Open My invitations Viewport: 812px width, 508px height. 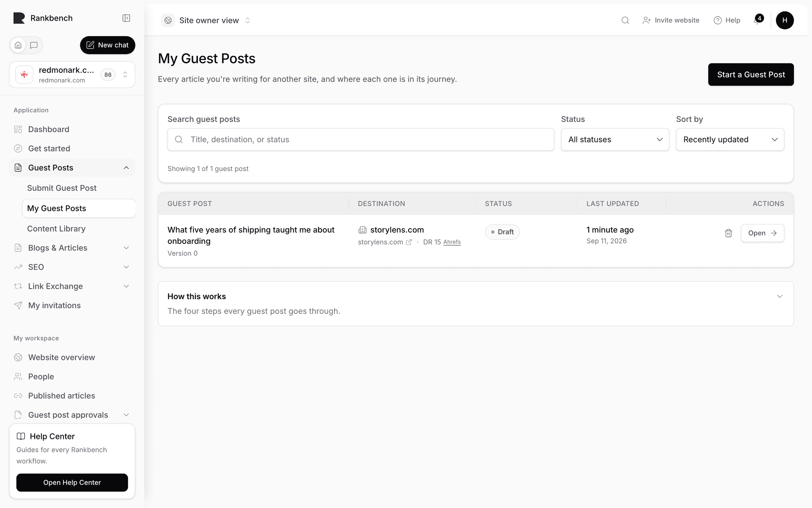click(x=72, y=306)
